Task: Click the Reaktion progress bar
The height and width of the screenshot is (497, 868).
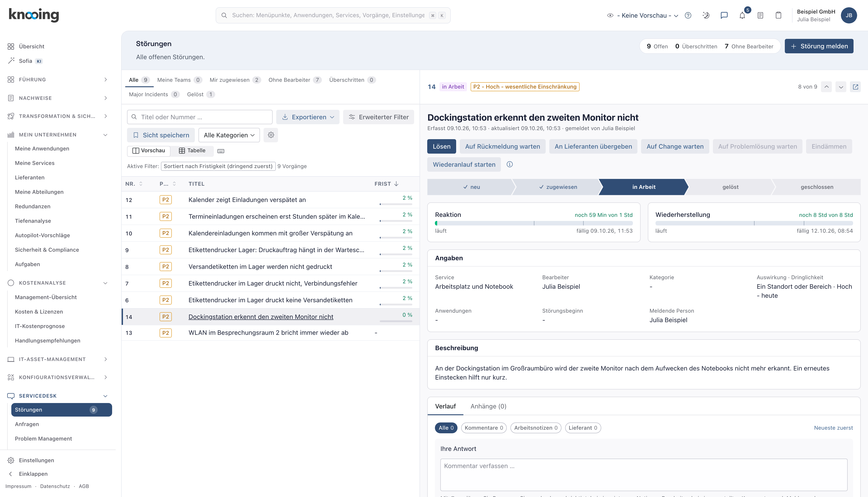Action: [533, 223]
